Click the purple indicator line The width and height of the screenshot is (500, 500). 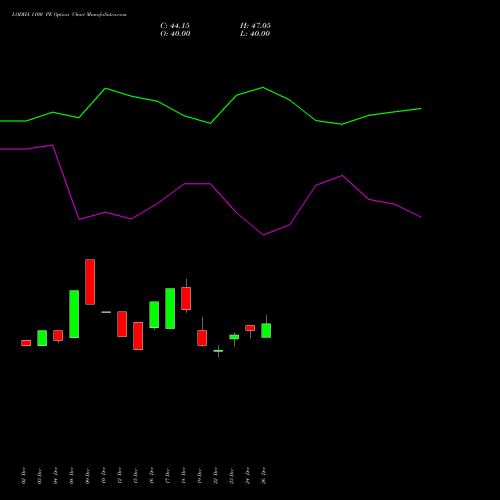(x=211, y=184)
